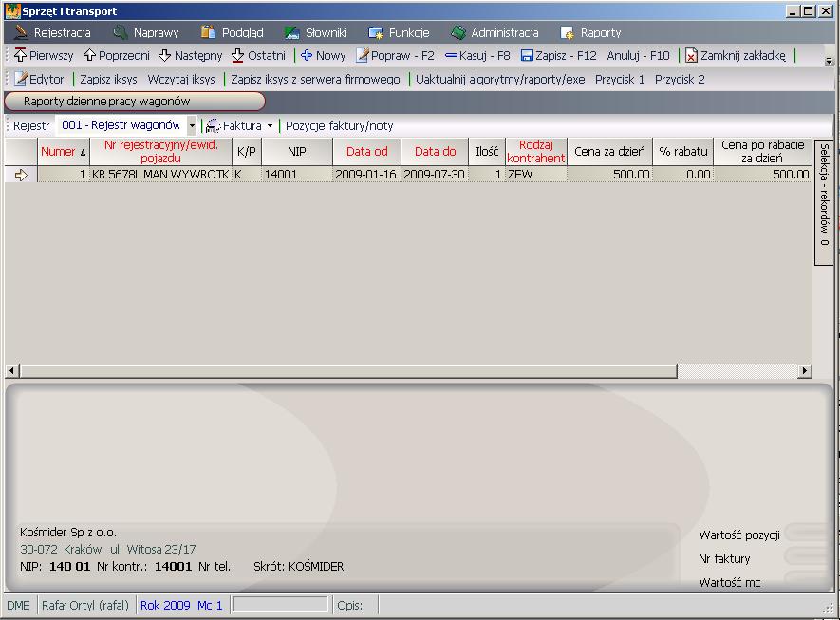The image size is (840, 620).
Task: Save with Zapisz - F12
Action: click(x=558, y=55)
